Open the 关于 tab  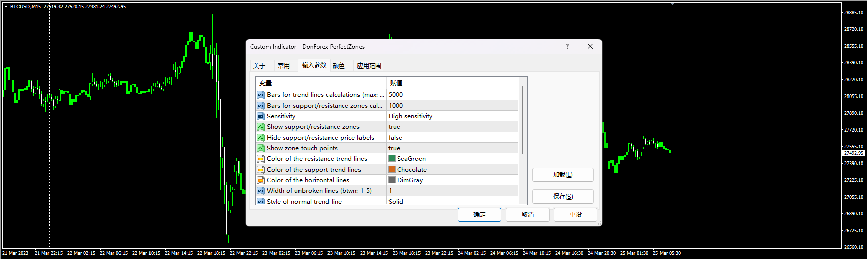(259, 66)
